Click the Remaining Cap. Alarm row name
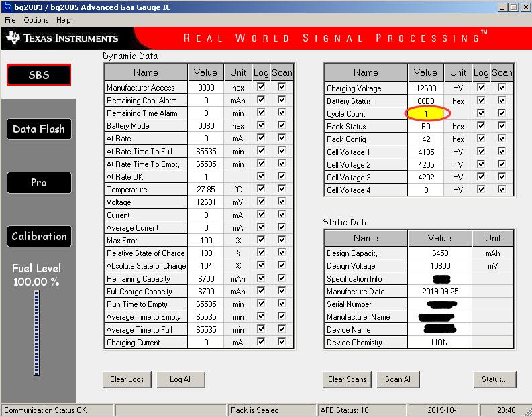 pos(142,101)
